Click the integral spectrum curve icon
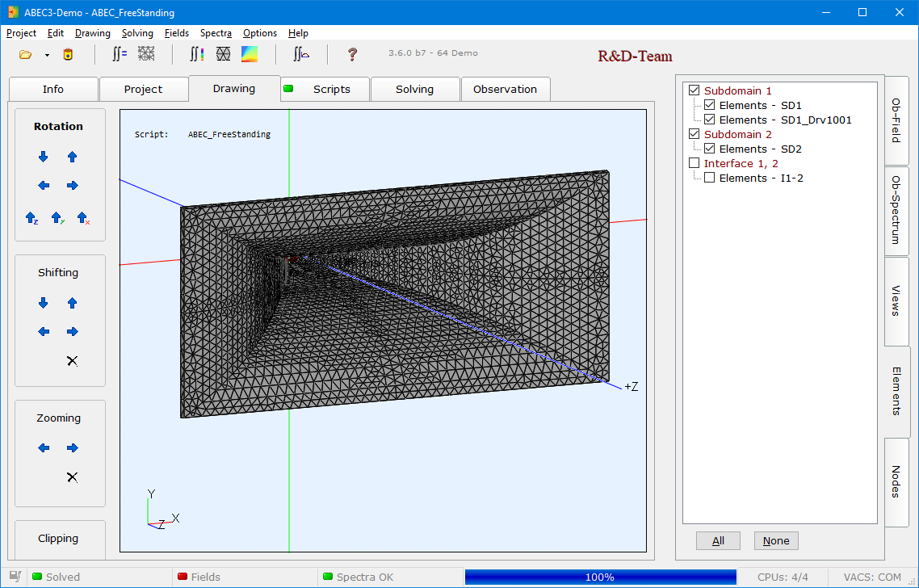The height and width of the screenshot is (588, 919). (x=301, y=55)
